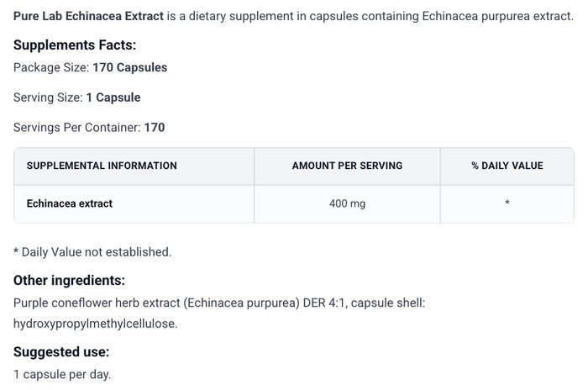588x390 pixels.
Task: Click the Daily Value not established footnote
Action: [92, 251]
